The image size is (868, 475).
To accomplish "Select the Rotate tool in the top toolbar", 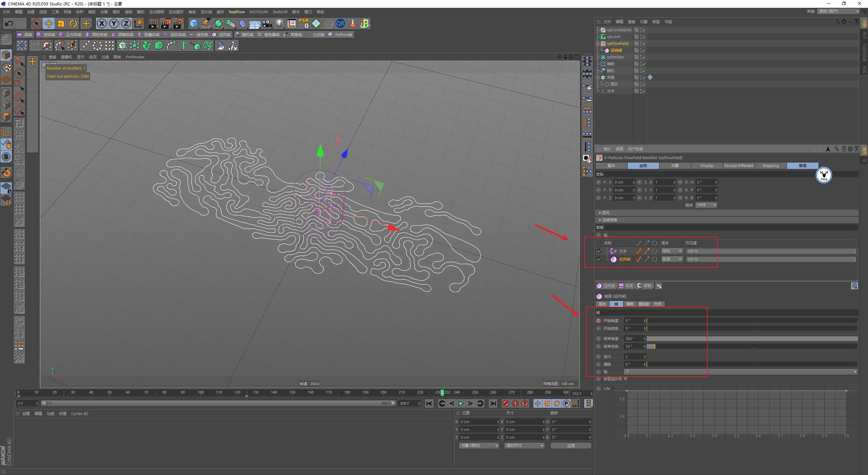I will pos(73,23).
